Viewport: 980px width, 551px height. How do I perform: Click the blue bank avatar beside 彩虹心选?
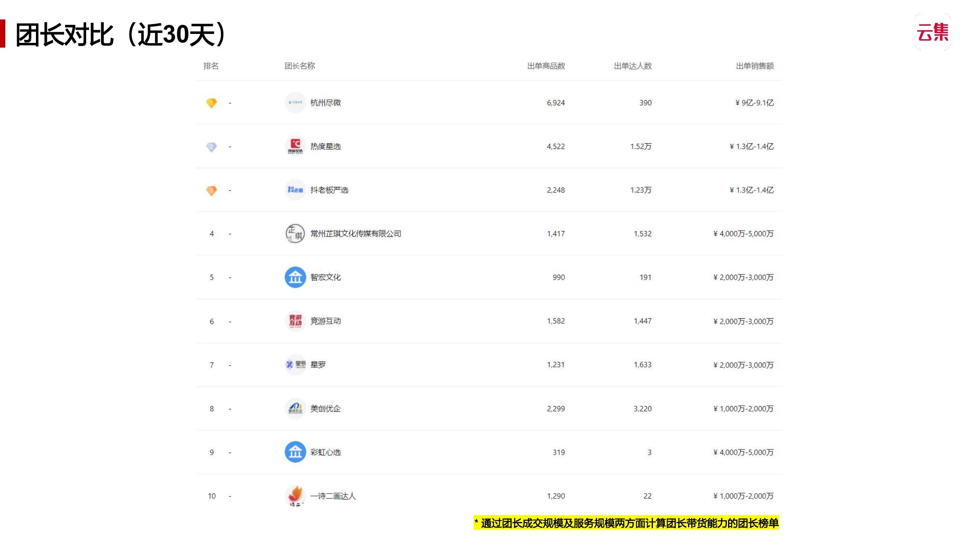295,452
